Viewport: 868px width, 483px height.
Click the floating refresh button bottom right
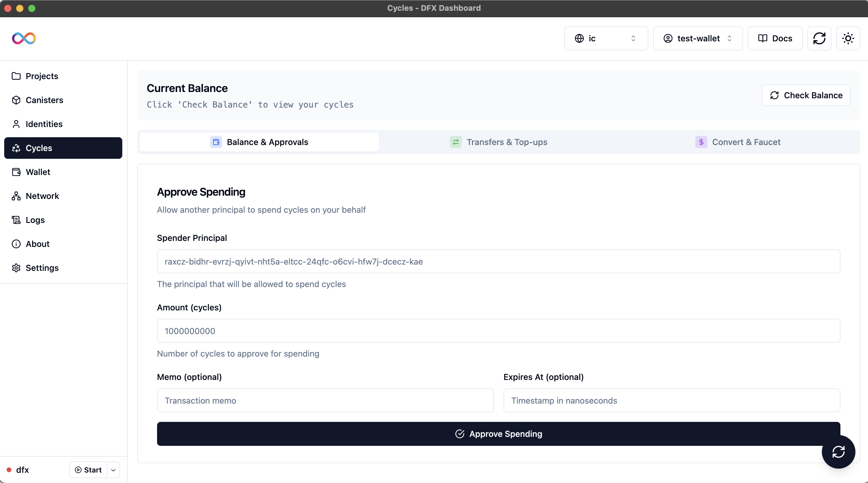pos(839,452)
